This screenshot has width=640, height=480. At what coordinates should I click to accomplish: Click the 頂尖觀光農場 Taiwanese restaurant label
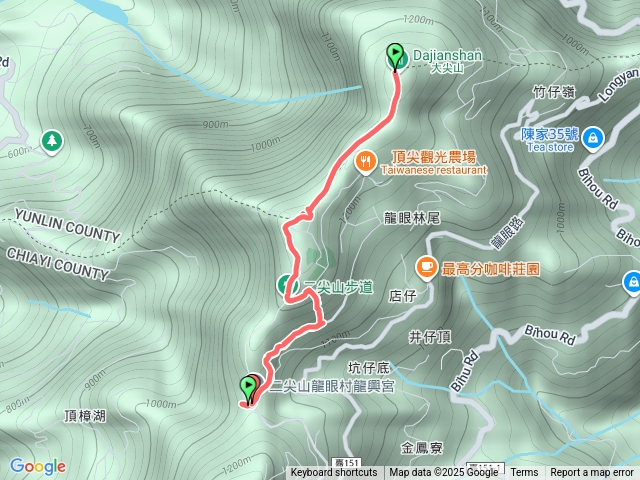434,163
